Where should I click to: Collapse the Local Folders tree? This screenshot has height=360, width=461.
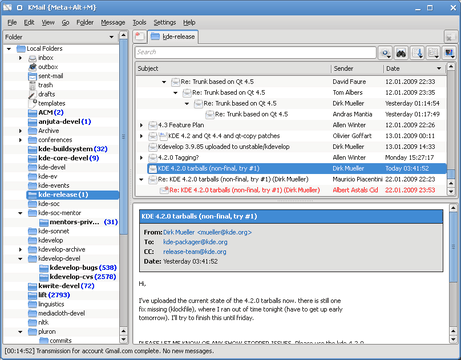tap(9, 49)
